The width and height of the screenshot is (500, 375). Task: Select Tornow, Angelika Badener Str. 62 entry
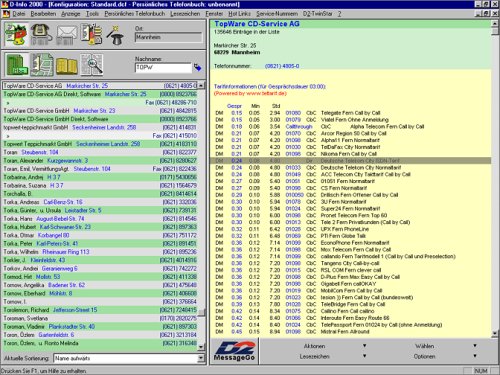click(100, 285)
